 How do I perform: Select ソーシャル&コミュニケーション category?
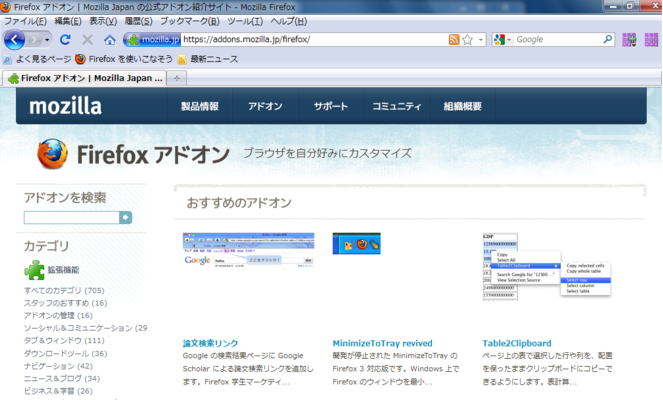tap(85, 328)
